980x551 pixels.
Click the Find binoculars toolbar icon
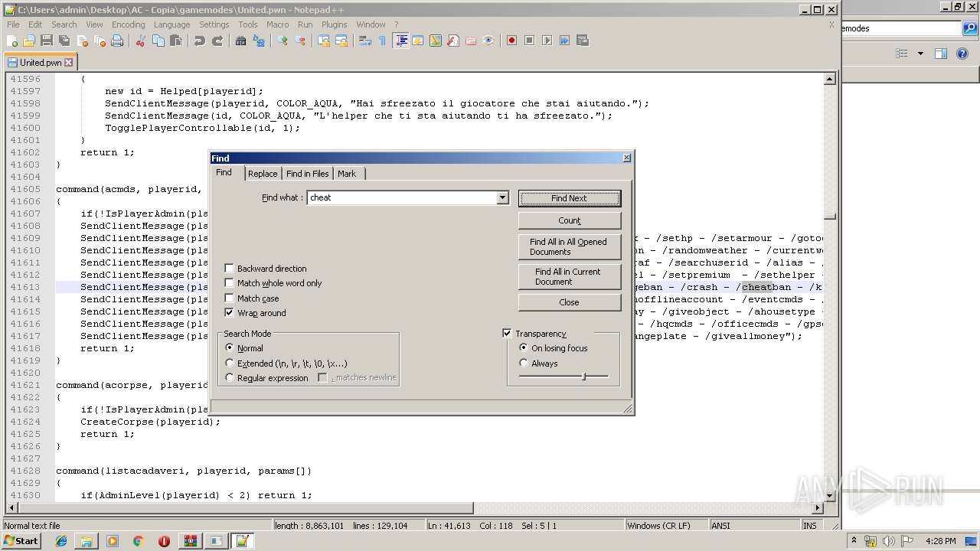click(x=241, y=41)
